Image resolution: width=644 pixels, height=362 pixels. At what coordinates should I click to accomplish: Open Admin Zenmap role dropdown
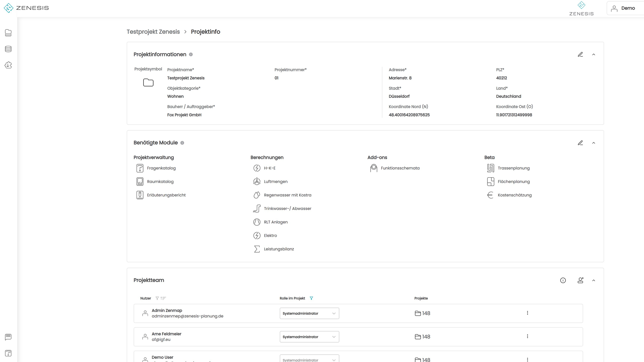[x=309, y=313]
